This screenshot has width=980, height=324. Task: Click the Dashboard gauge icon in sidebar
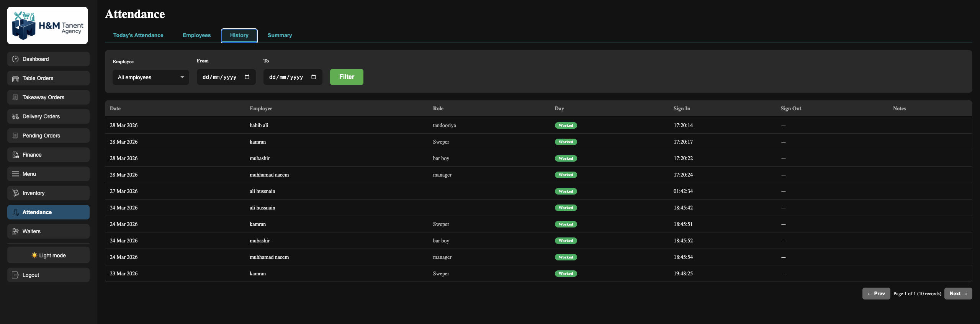tap(15, 59)
